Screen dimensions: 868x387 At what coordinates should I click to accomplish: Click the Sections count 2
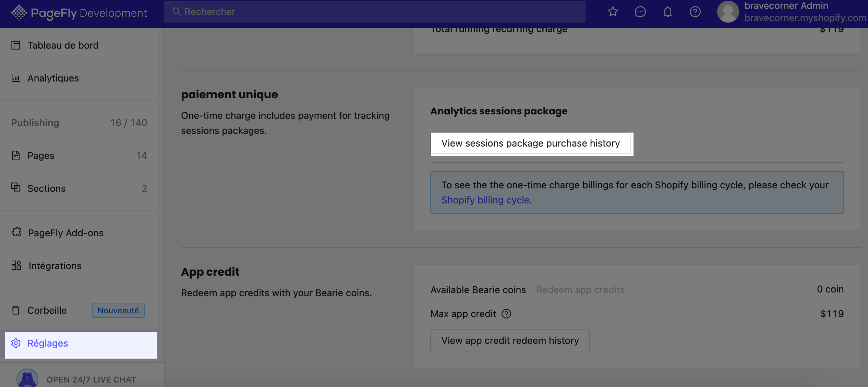[144, 188]
